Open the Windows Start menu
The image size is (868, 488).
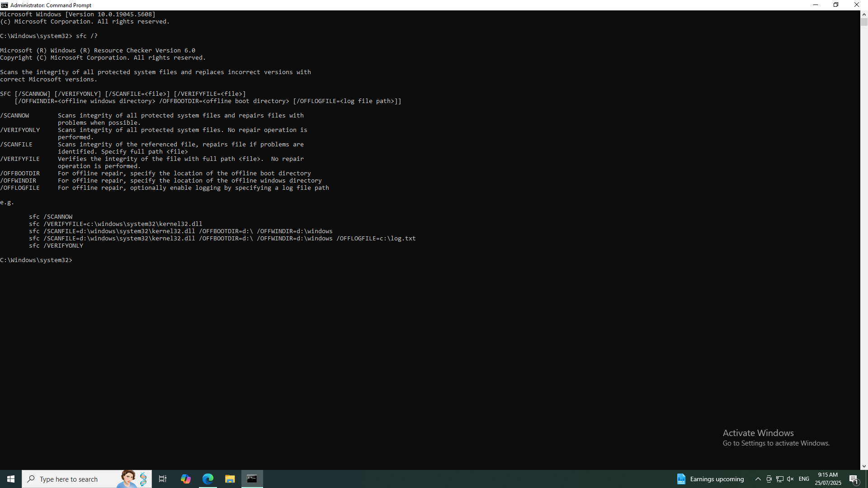tap(11, 479)
